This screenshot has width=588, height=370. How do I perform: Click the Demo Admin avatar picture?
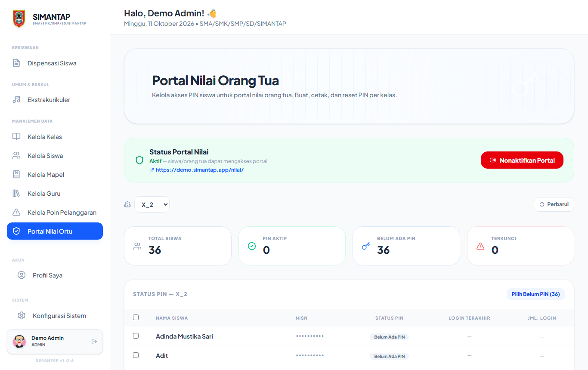[19, 342]
